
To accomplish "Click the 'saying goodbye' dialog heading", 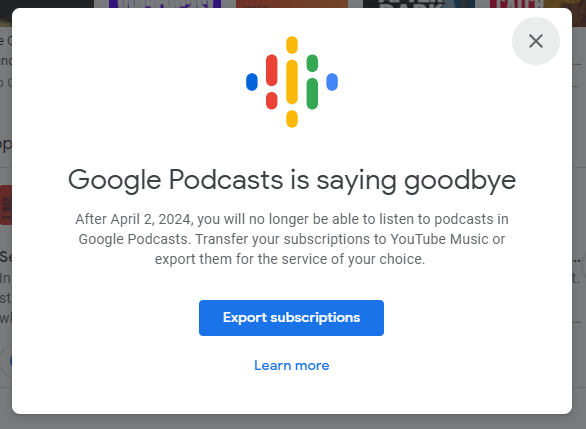I will (x=292, y=180).
